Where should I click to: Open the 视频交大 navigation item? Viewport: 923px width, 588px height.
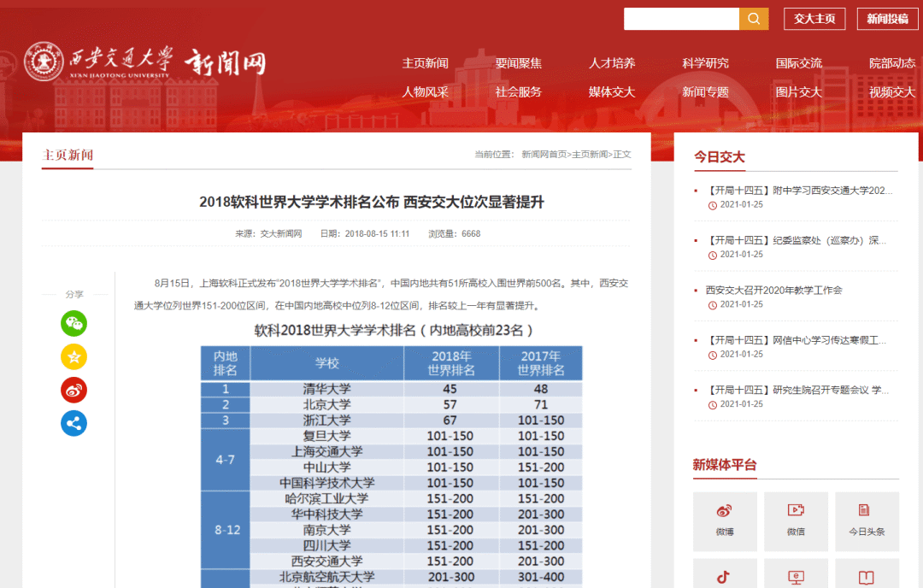click(892, 91)
